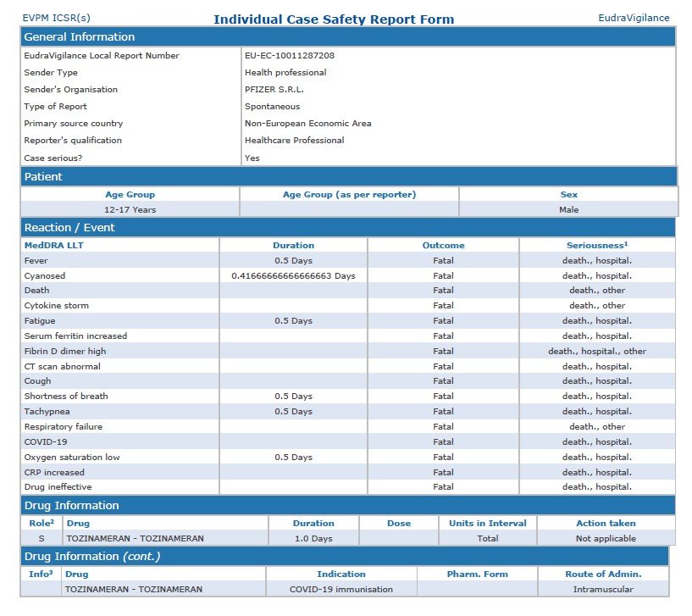This screenshot has height=616, width=692.
Task: Select the Drug ineffective reaction row
Action: pyautogui.click(x=58, y=487)
